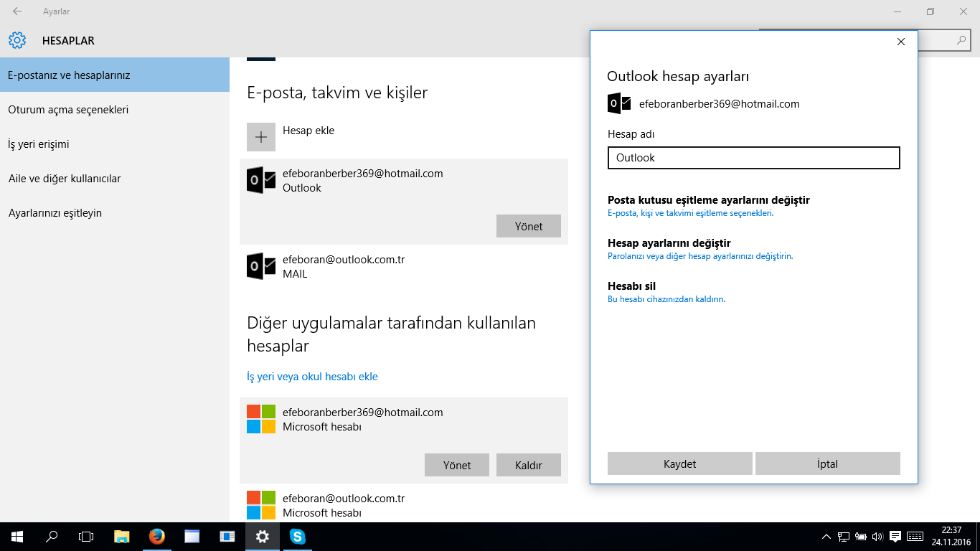Click the gear icon beside HESAPLAR
The height and width of the screenshot is (551, 980).
point(17,40)
